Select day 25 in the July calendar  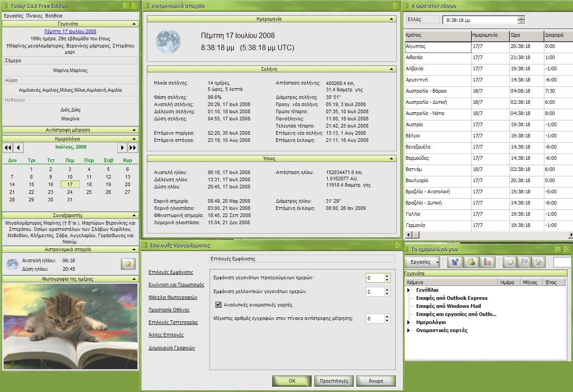[x=89, y=192]
